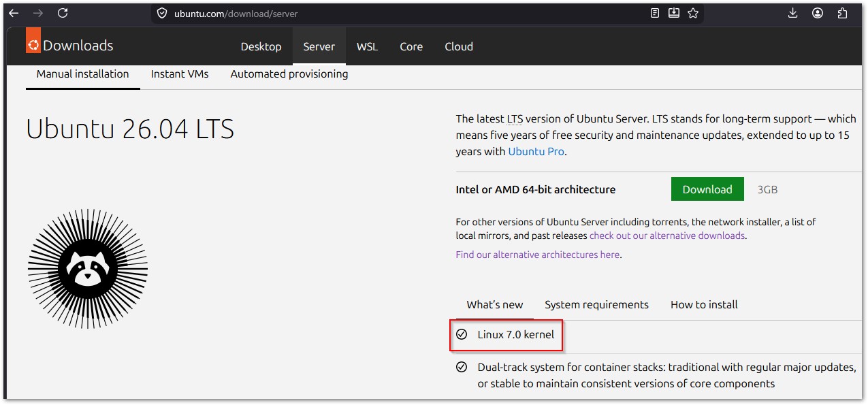Open the WSL navigation item
The image size is (868, 405).
click(x=367, y=47)
